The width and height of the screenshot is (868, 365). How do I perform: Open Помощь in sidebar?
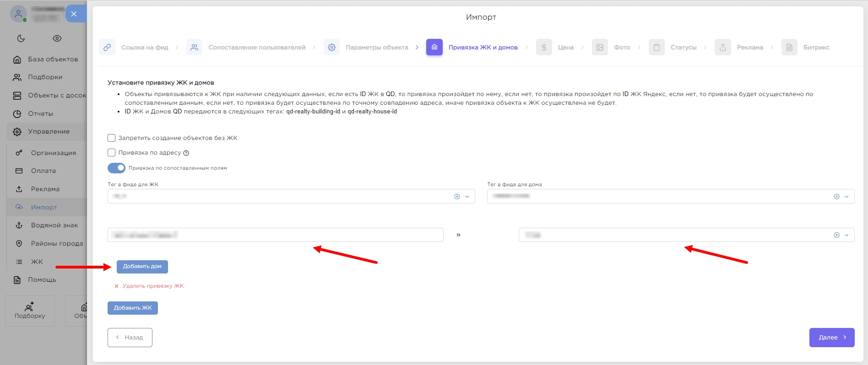tap(47, 279)
